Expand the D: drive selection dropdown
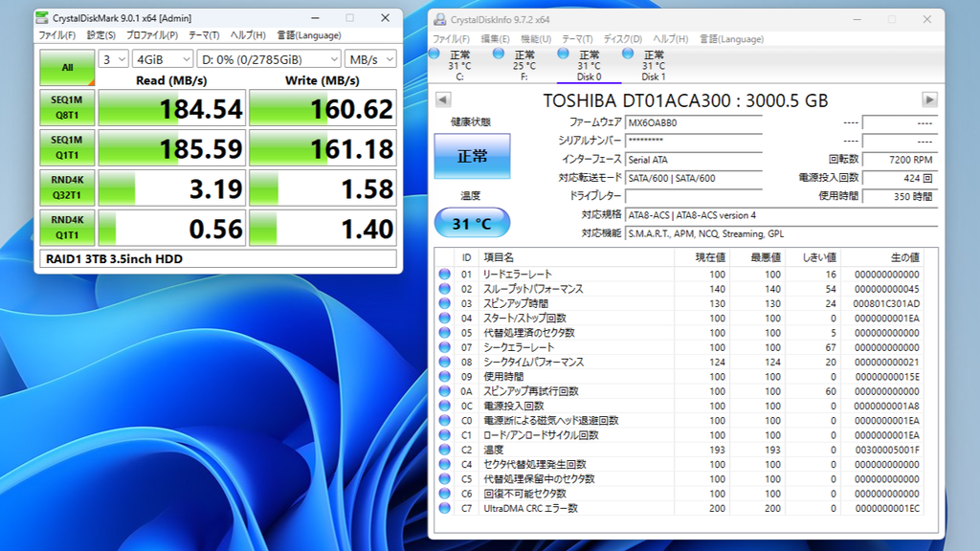The image size is (980, 551). 268,59
